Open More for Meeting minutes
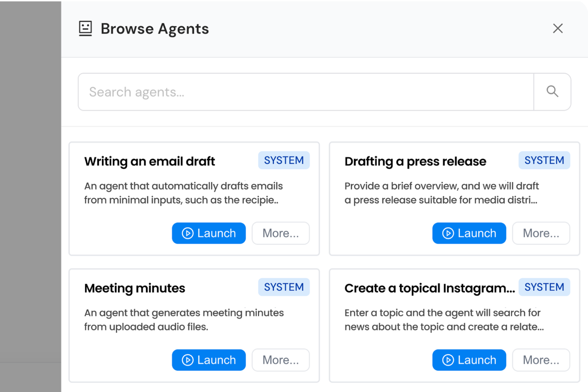Viewport: 588px width, 392px height. [x=280, y=360]
